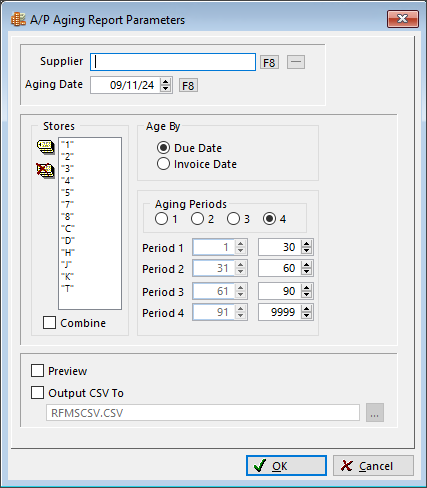Click the F8 lookup button beside Supplier
The image size is (427, 488).
[269, 62]
